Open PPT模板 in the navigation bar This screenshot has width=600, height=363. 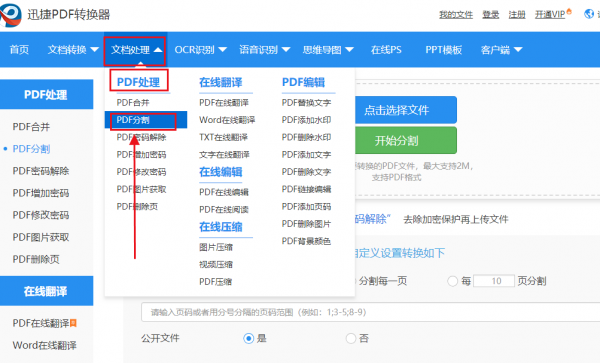coord(443,50)
